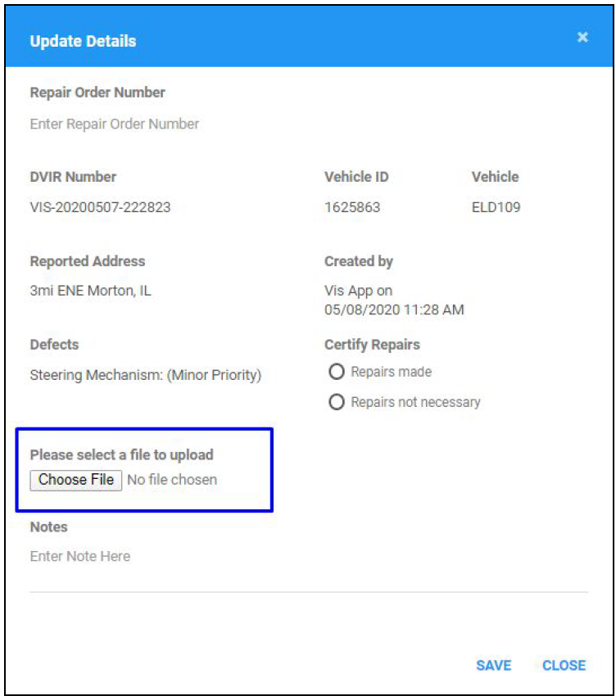Click the Enter Note Here field
Screen dimensions: 616x696
coord(80,557)
